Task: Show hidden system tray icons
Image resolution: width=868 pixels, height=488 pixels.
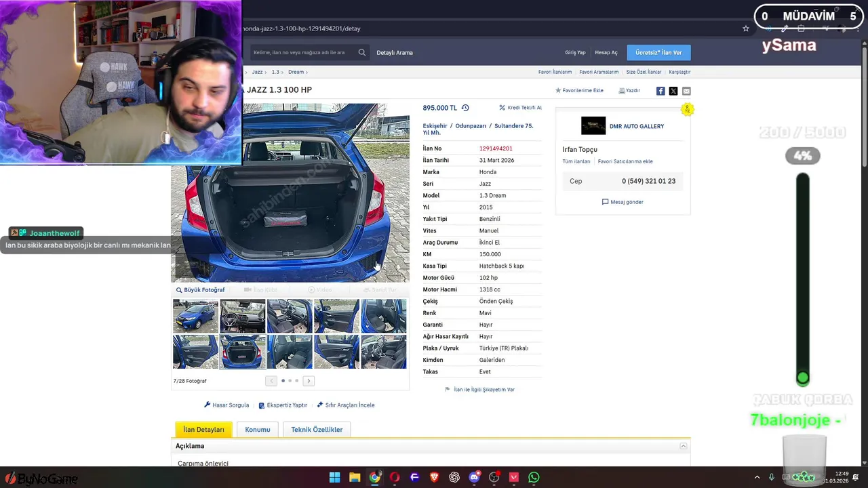Action: (758, 477)
